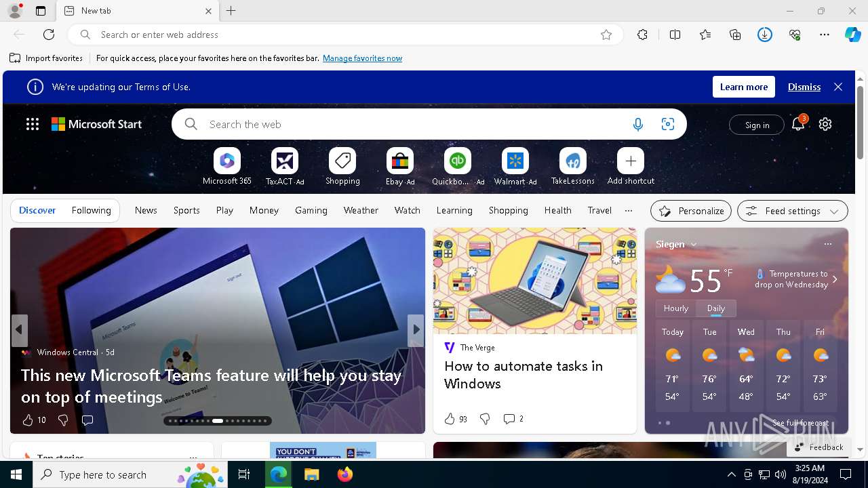Open the notifications bell
This screenshot has width=868, height=488.
[x=798, y=124]
